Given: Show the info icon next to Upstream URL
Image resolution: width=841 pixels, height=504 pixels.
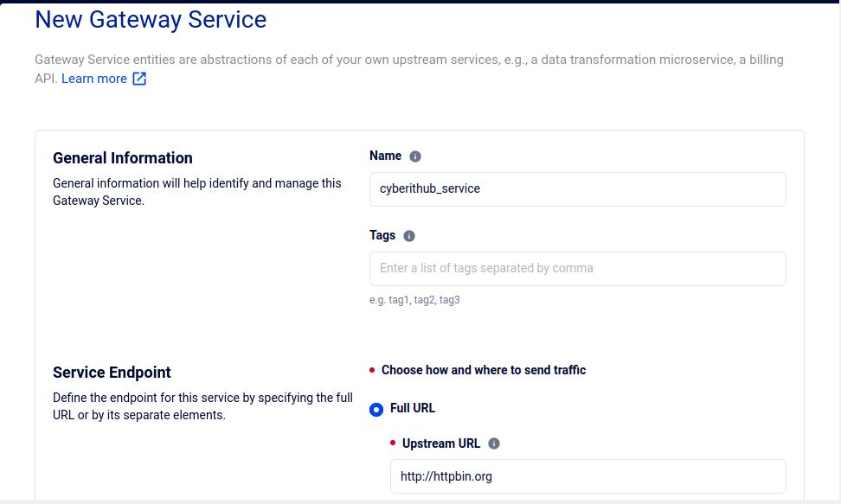Looking at the screenshot, I should 494,443.
